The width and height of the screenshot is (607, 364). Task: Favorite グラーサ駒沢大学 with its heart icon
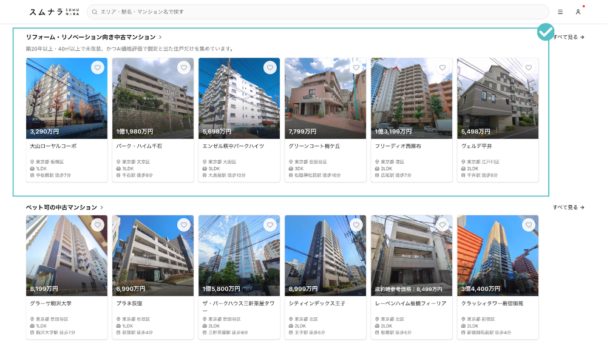(98, 224)
